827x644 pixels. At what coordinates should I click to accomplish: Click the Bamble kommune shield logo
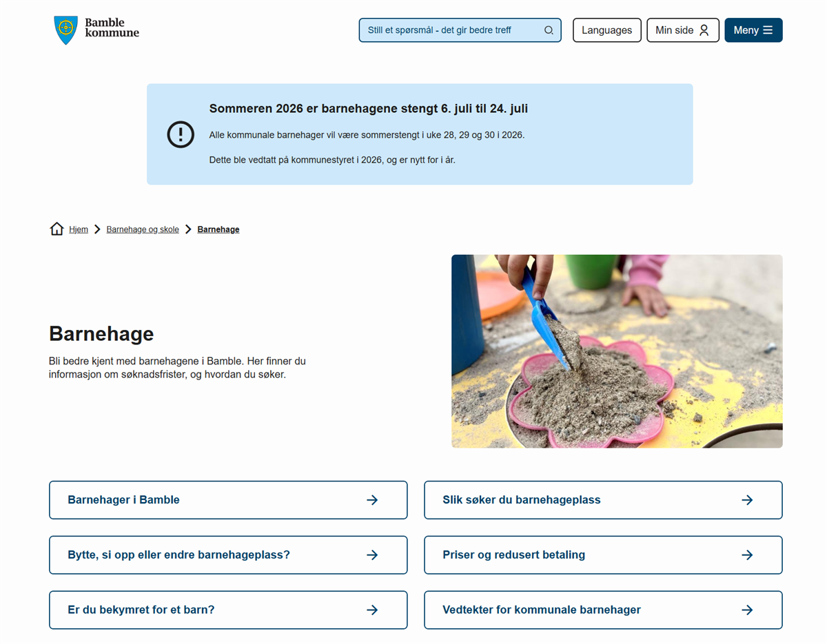pos(65,30)
